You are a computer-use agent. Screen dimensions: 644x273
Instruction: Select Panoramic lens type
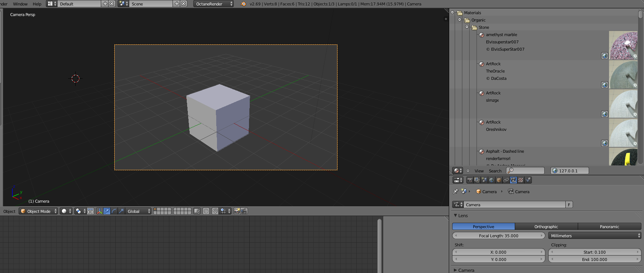609,226
